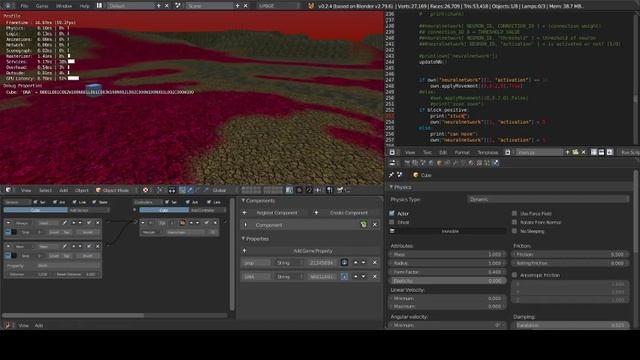Toggle debug info icon for prop property
The width and height of the screenshot is (640, 360).
point(344,263)
